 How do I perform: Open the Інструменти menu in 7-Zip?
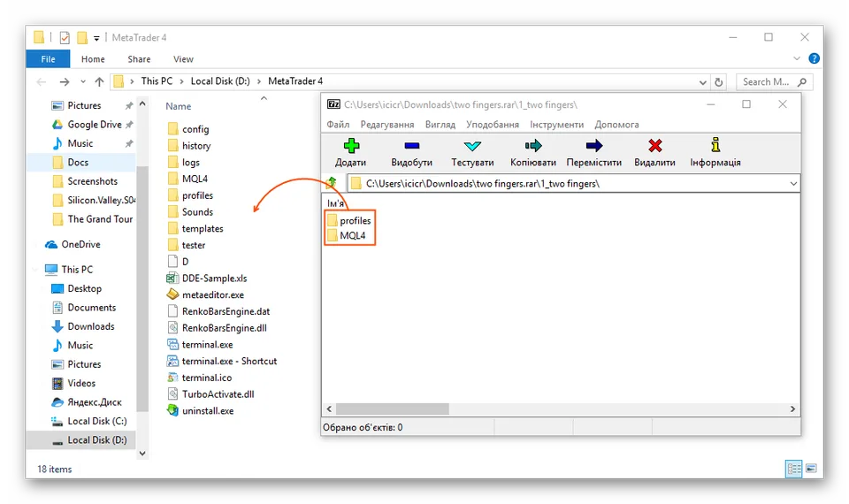(556, 125)
